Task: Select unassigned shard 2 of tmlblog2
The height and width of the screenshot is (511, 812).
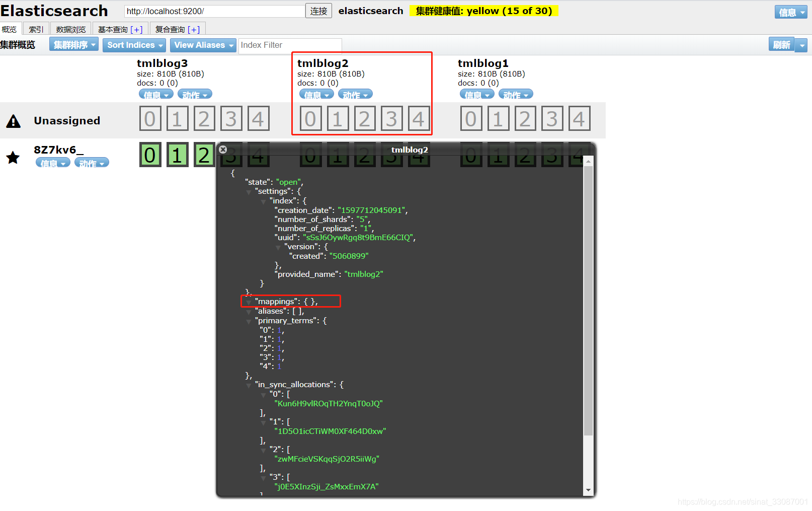Action: tap(364, 119)
